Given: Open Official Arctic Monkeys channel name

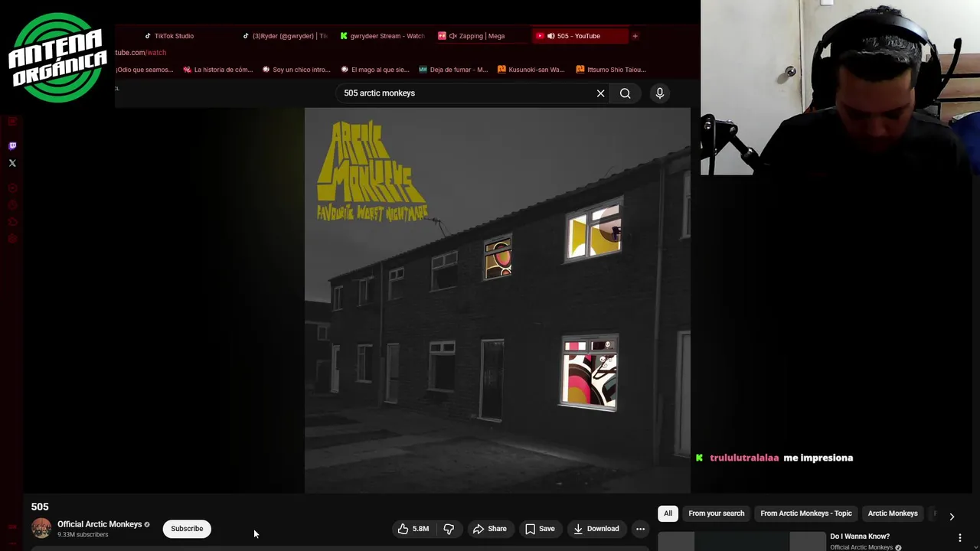Looking at the screenshot, I should [x=100, y=524].
